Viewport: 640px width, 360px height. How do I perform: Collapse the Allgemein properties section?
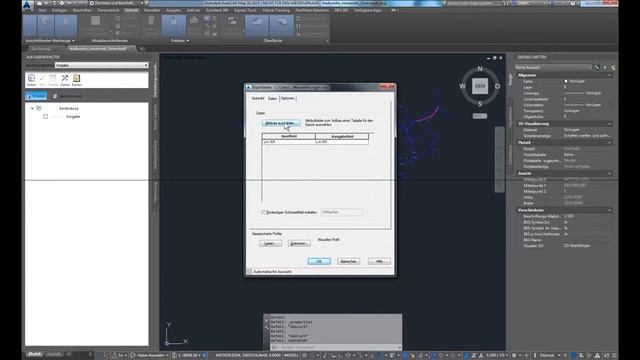(609, 76)
